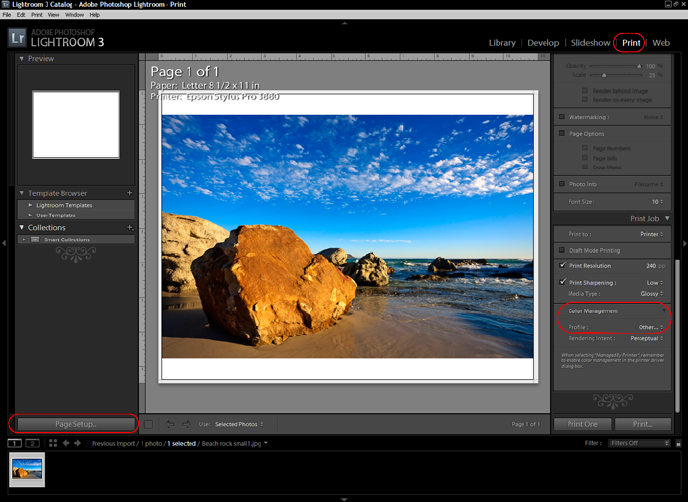Click the Print One button
The image size is (688, 502).
point(582,424)
